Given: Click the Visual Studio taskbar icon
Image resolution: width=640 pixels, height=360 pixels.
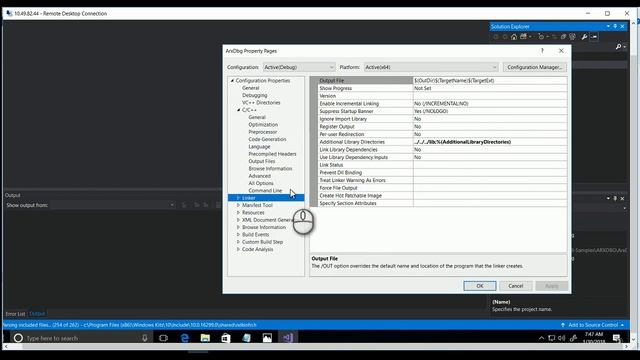Looking at the screenshot, I should click(288, 338).
